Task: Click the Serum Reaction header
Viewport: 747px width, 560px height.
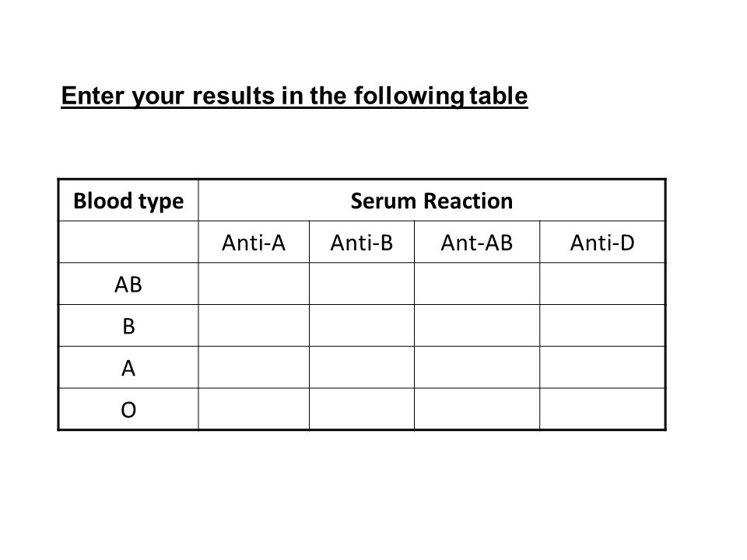Action: coord(432,201)
